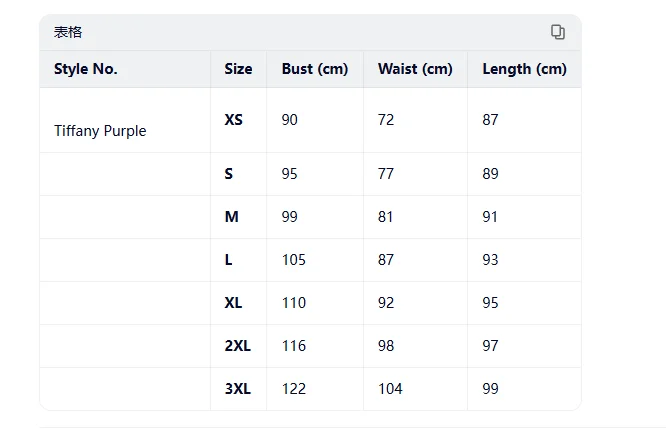The width and height of the screenshot is (666, 431).
Task: Select the Bust (cm) column header
Action: tap(315, 69)
